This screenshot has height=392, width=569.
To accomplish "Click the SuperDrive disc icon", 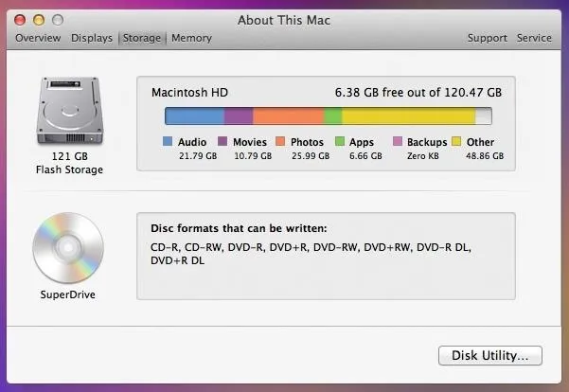I will click(x=68, y=248).
